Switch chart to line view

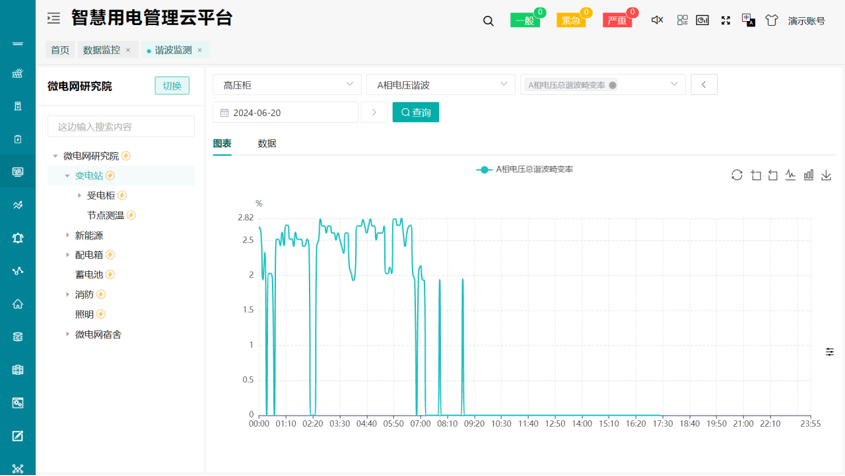790,175
